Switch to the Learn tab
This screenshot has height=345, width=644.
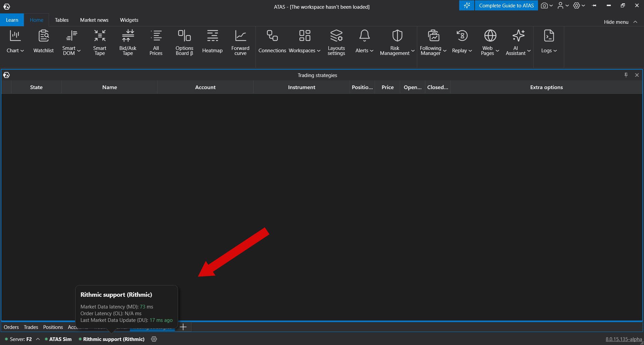coord(12,20)
